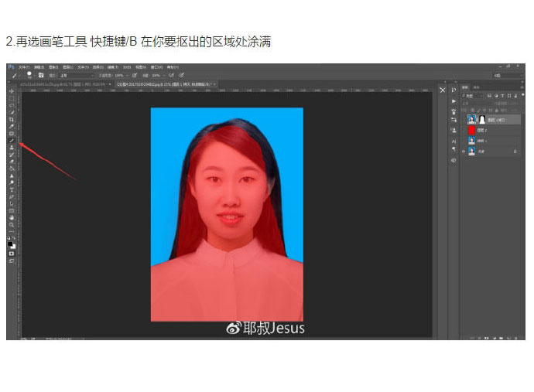The image size is (534, 392).
Task: Hide the Background layer with eye icon
Action: coord(464,152)
